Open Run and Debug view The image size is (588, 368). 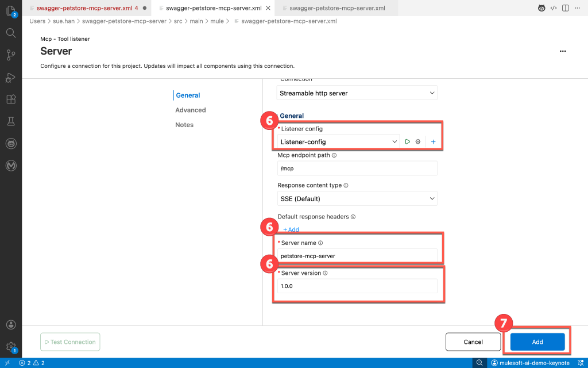10,77
